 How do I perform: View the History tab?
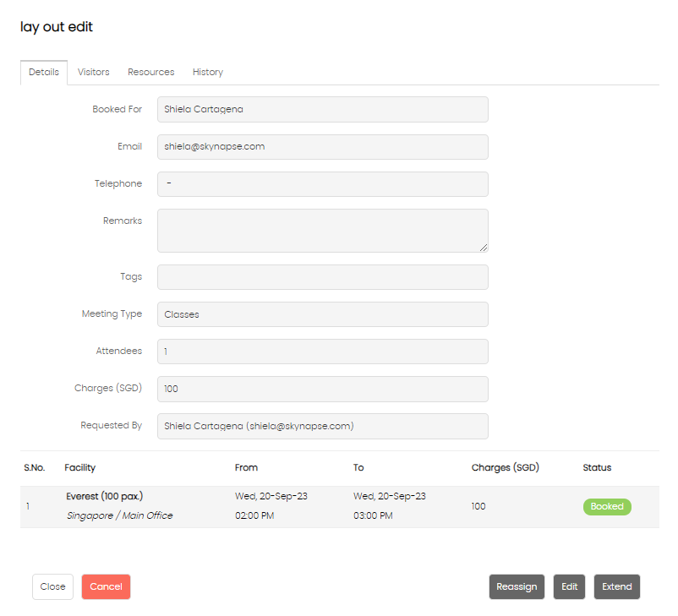coord(208,72)
